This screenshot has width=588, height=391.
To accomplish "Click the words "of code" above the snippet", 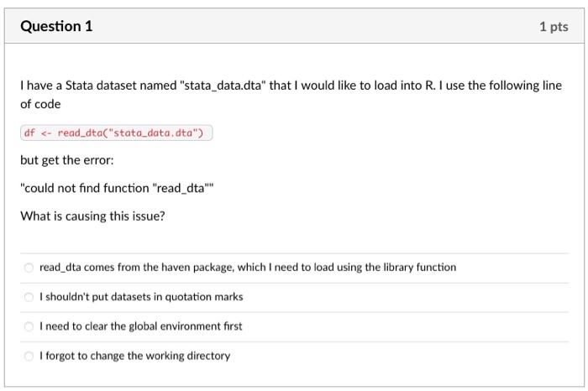I will tap(40, 104).
